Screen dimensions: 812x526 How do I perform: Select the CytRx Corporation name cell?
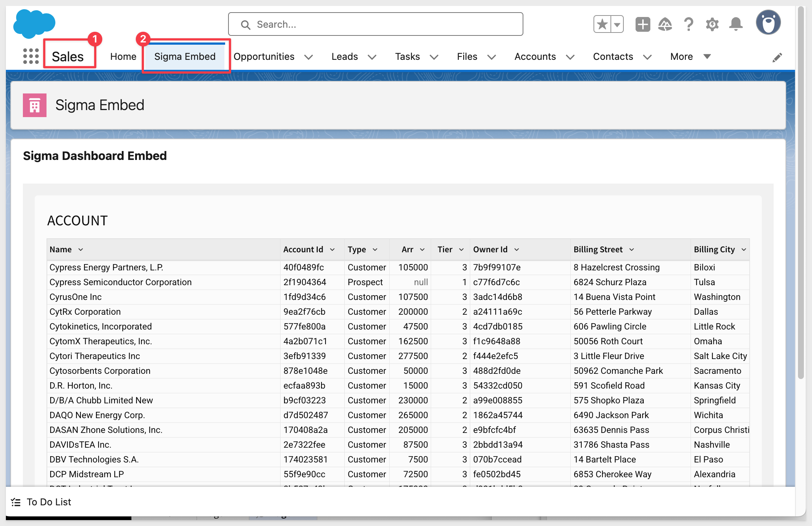[x=164, y=312]
